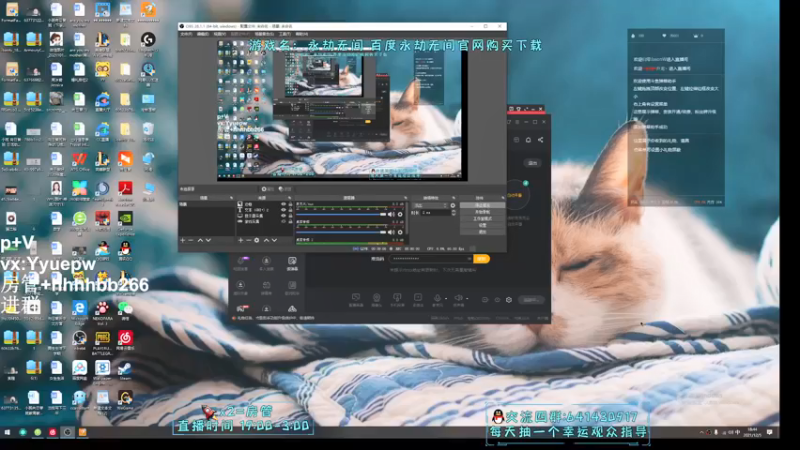Click system clock in taskbar tray

coord(754,432)
